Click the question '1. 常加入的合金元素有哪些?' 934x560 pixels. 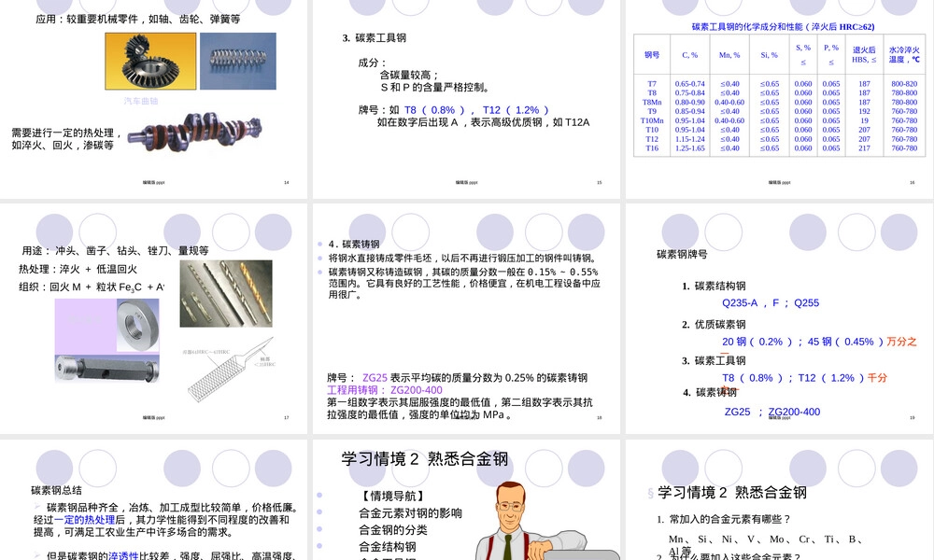[x=724, y=520]
